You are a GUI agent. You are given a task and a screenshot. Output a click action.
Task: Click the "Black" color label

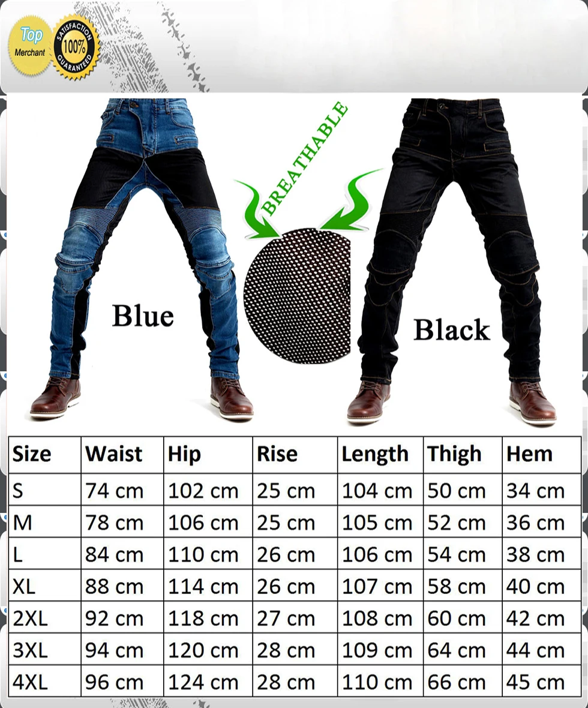pyautogui.click(x=452, y=329)
